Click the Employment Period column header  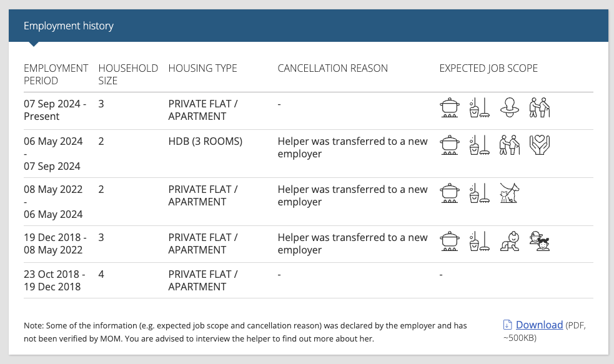(x=56, y=74)
